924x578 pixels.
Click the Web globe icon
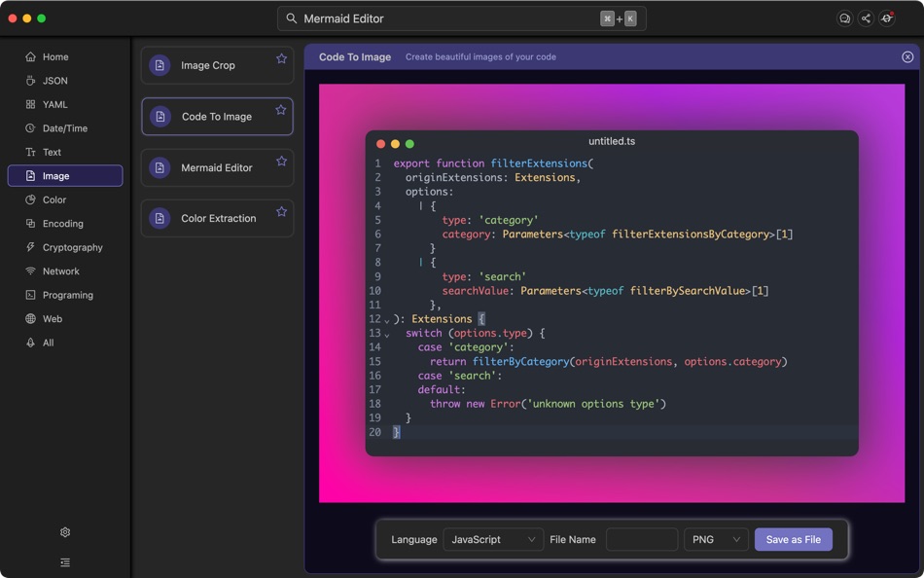click(31, 318)
